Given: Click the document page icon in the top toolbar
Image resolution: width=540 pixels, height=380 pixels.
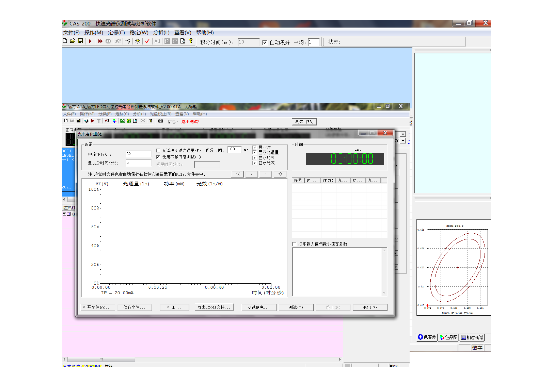Looking at the screenshot, I should click(x=183, y=41).
